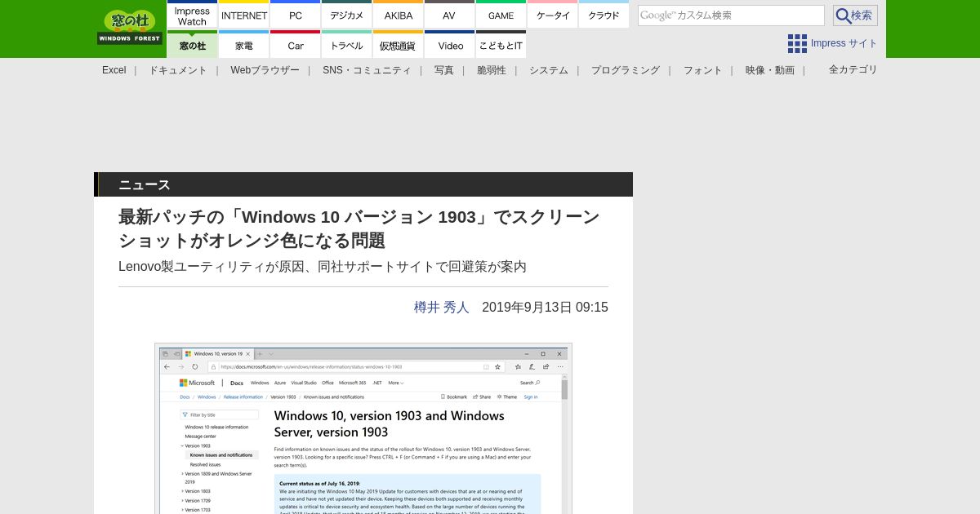Open the 窓の杜 Windows Forest logo
The image size is (980, 514).
(130, 27)
